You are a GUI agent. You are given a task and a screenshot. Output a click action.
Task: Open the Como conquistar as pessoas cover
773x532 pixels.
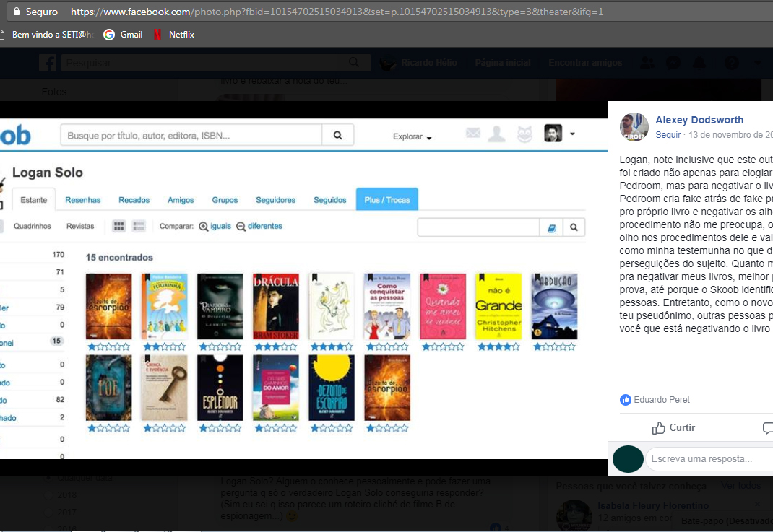click(x=387, y=306)
